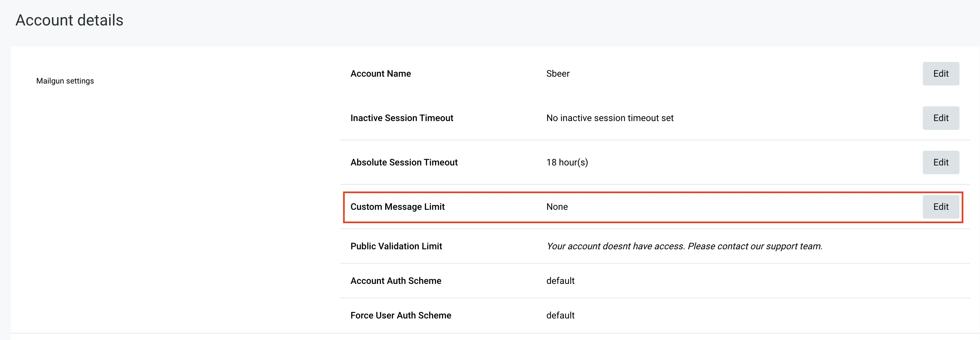This screenshot has height=340, width=980.
Task: Select the Inactive Session Timeout label
Action: click(x=402, y=118)
